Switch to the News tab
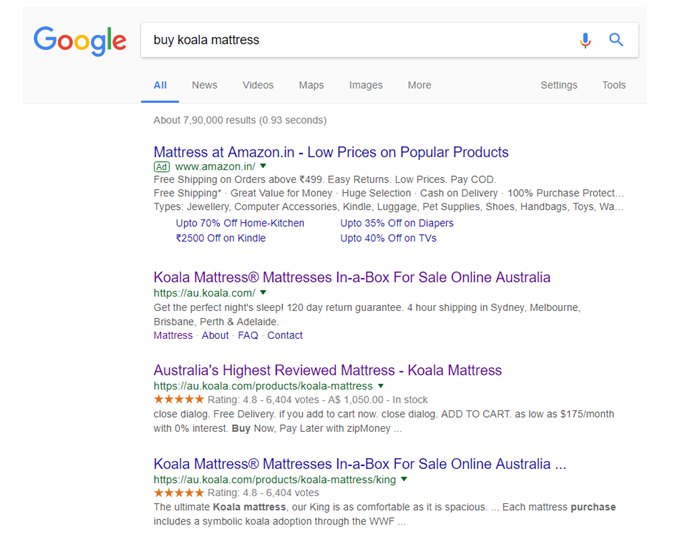The image size is (696, 543). point(204,86)
